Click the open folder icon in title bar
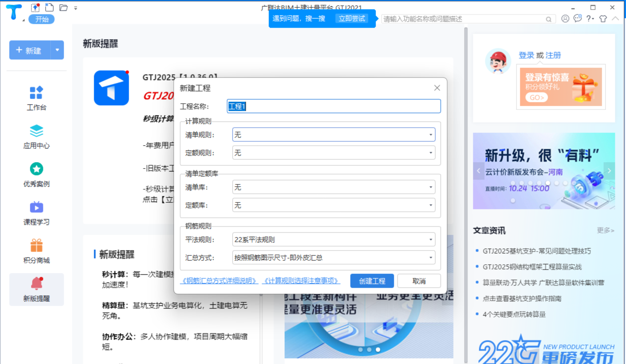Viewport: 626px width, 364px height. 63,7
